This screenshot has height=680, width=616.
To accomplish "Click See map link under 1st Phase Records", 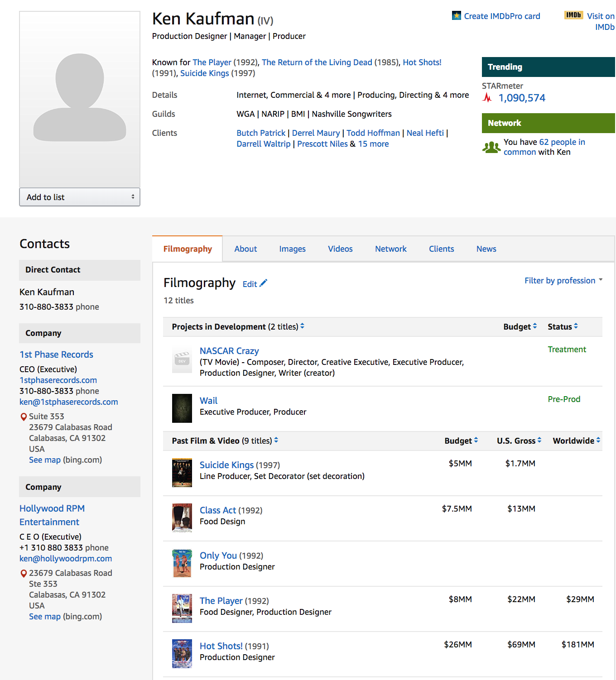I will pyautogui.click(x=44, y=460).
